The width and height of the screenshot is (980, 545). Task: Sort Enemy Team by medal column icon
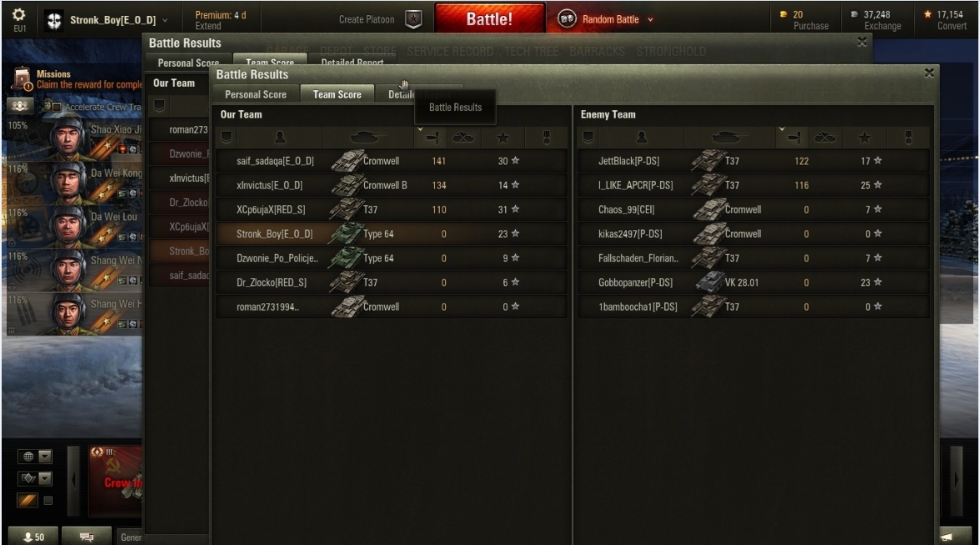click(x=908, y=137)
